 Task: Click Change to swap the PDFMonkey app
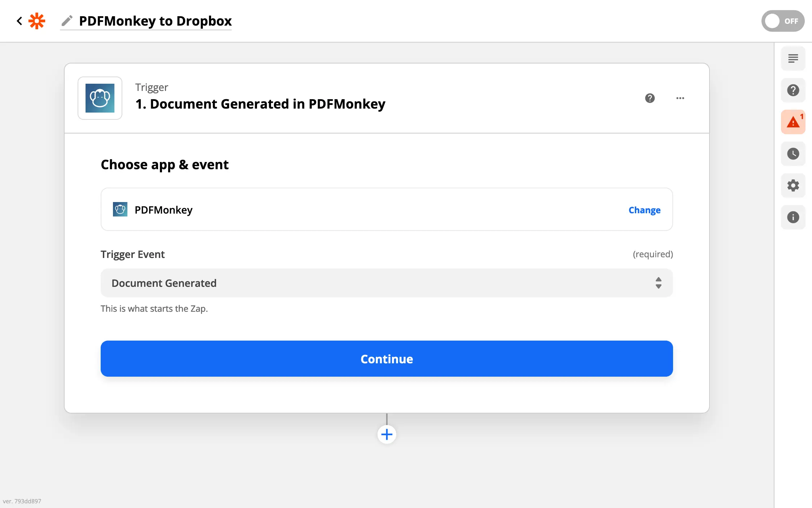click(x=644, y=210)
